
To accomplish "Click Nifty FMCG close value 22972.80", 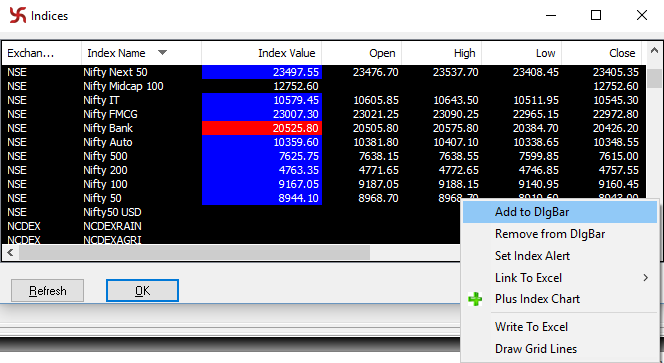I will pos(616,114).
